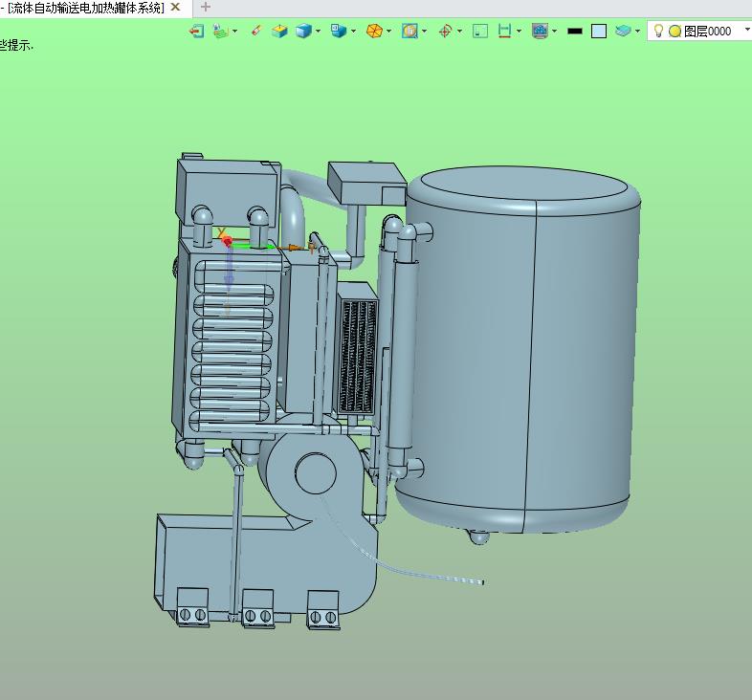Close the 流体自动输送电加热罐体系统 tab
This screenshot has width=752, height=700.
pyautogui.click(x=175, y=8)
